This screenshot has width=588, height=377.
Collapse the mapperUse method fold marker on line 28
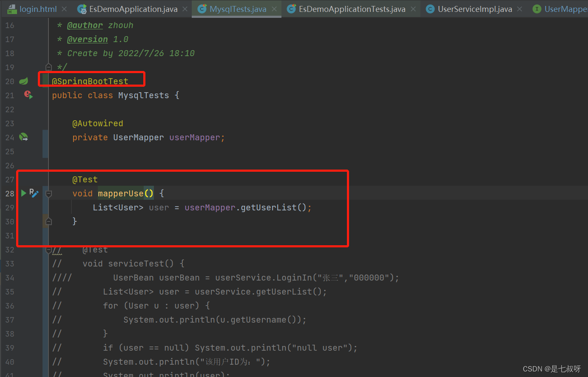tap(48, 193)
